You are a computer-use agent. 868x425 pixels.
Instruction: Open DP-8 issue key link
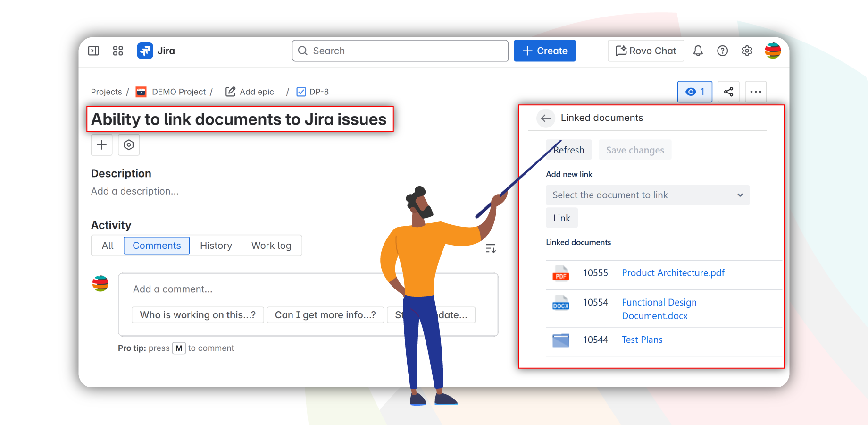(x=319, y=92)
